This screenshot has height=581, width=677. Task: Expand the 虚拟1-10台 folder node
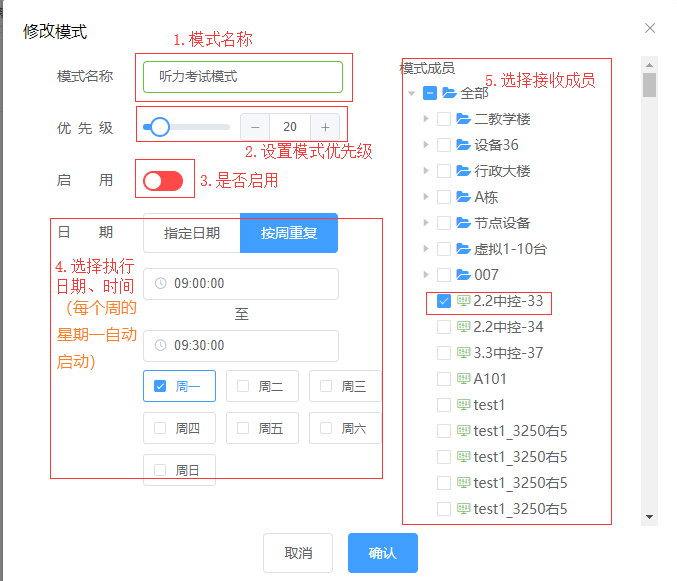point(426,249)
